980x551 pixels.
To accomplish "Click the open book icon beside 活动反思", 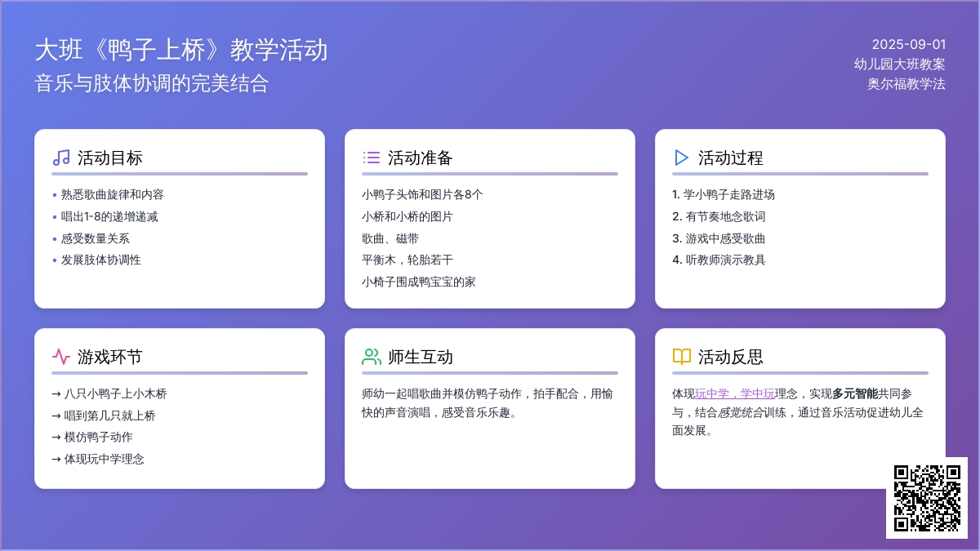I will point(682,357).
